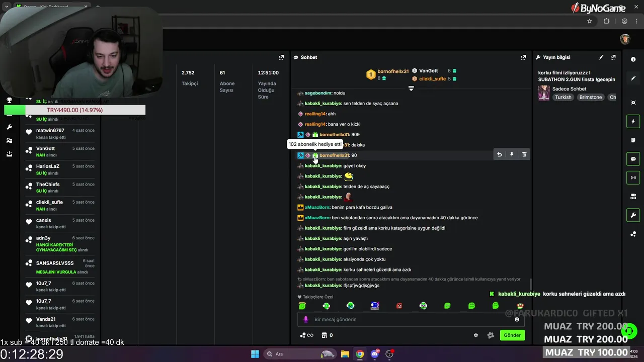Toggle the wrench panel button in right sidebar
Viewport: 644px width, 362px height.
[633, 215]
